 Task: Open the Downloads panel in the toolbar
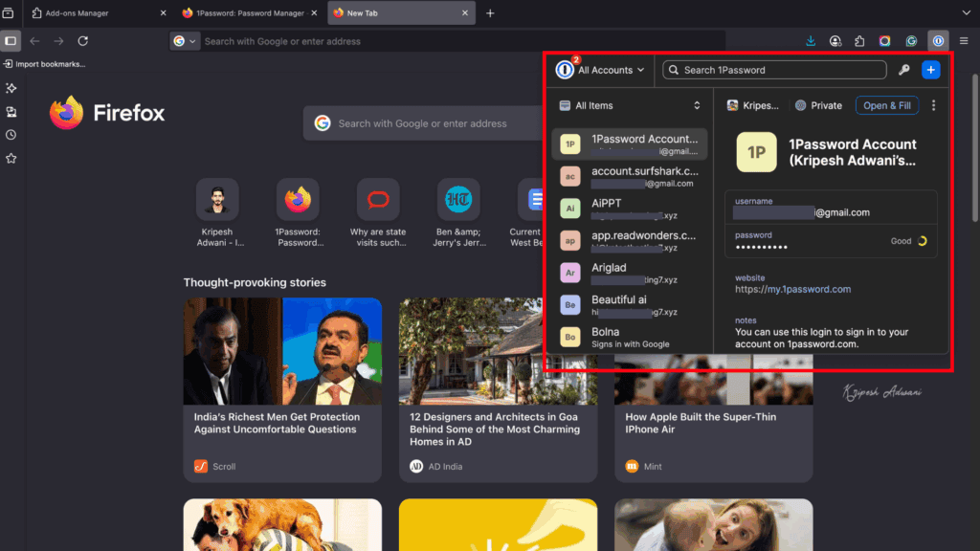pos(811,40)
